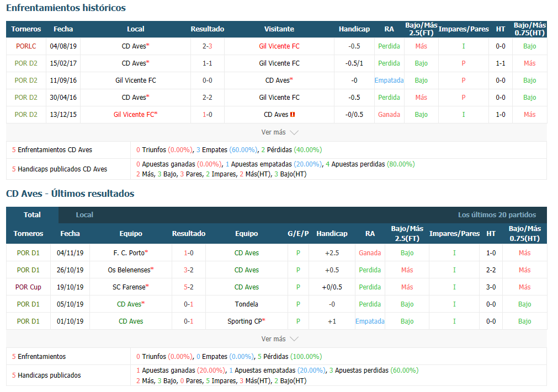Click '4 Apuestas perdidas (80.00%)' in the summary
This screenshot has height=392, width=558.
pyautogui.click(x=370, y=164)
